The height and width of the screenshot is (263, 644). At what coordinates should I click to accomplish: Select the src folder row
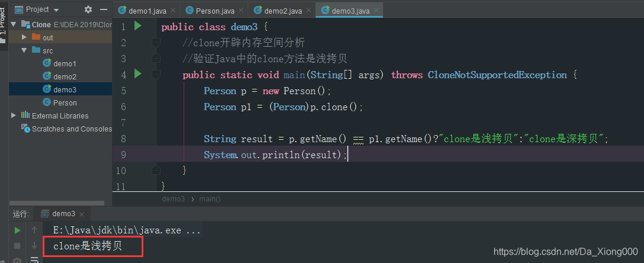[x=60, y=50]
